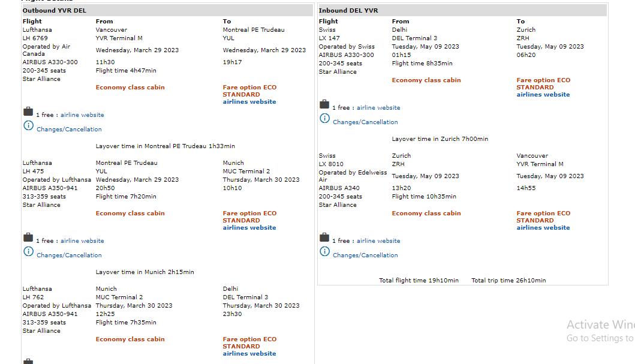Open baggage 'airline website' link for flight LH 475
The height and width of the screenshot is (364, 635).
[x=82, y=241]
